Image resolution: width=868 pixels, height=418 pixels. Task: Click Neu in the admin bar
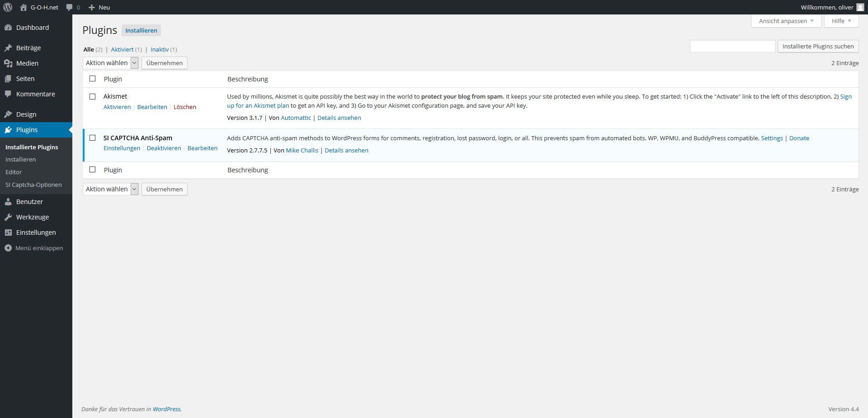click(x=104, y=7)
